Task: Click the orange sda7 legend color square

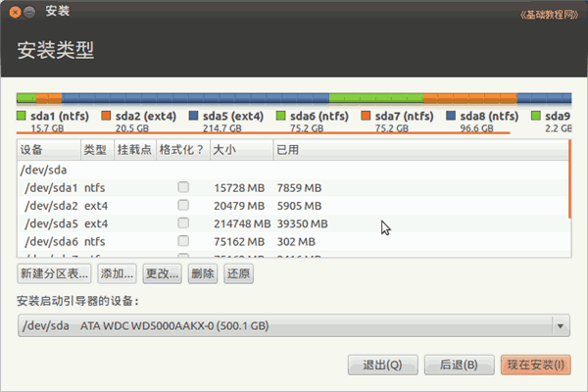Action: [366, 116]
